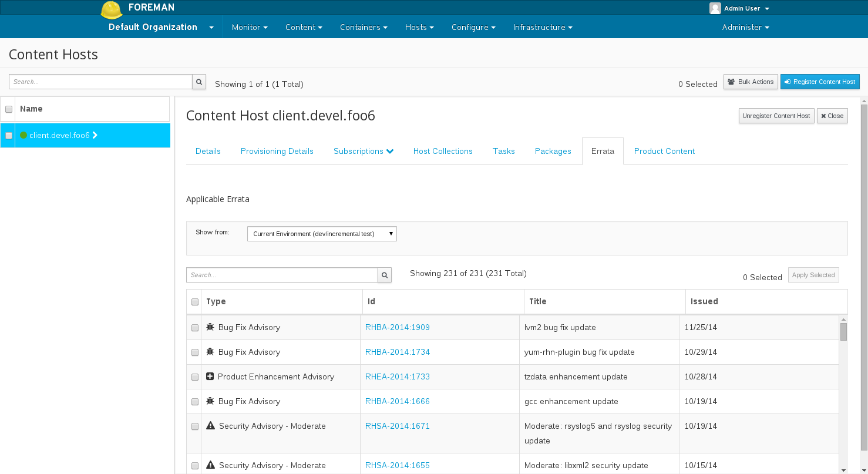Focus the errata search input field
This screenshot has width=868, height=474.
click(282, 275)
